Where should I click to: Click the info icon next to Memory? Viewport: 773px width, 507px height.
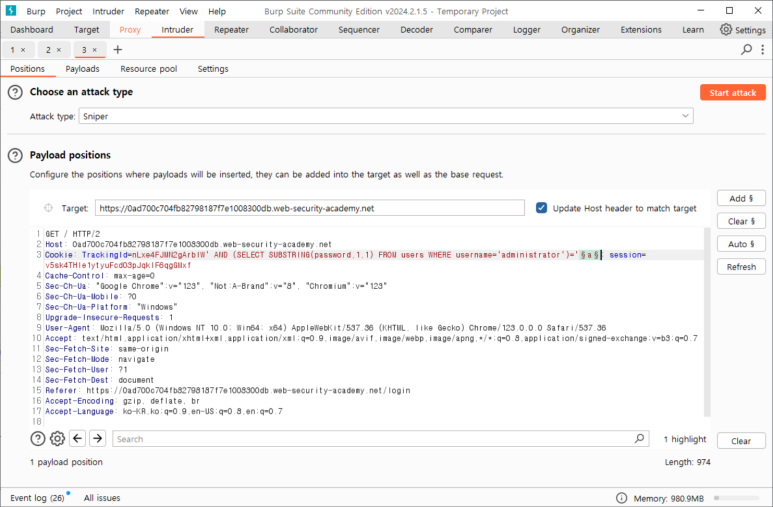pos(622,498)
